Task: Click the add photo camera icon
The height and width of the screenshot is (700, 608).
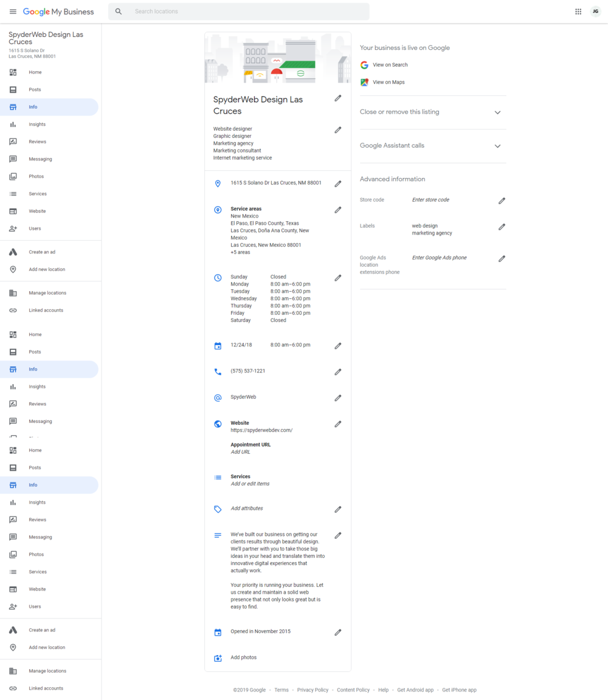Action: tap(218, 658)
